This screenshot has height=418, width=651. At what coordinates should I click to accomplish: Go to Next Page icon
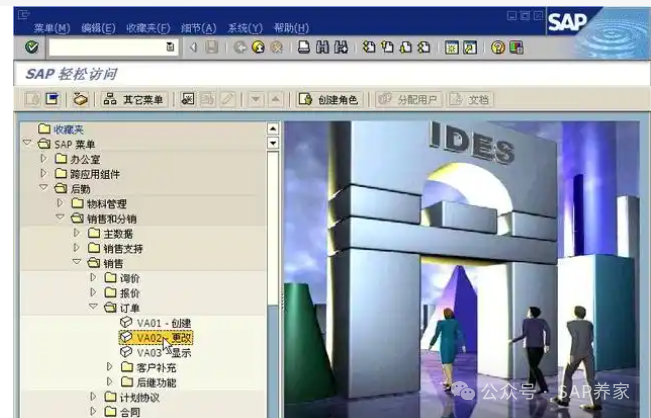pos(406,47)
